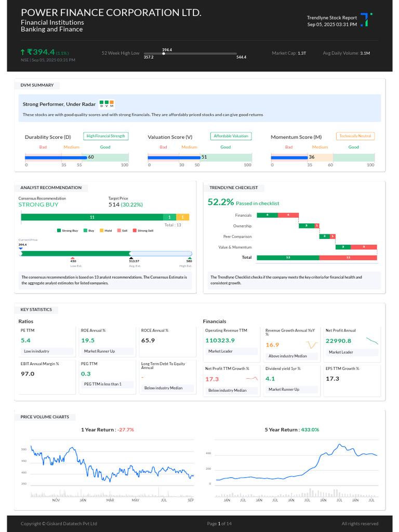Click the Sell legend swatch
399x532 pixels.
pyautogui.click(x=119, y=230)
